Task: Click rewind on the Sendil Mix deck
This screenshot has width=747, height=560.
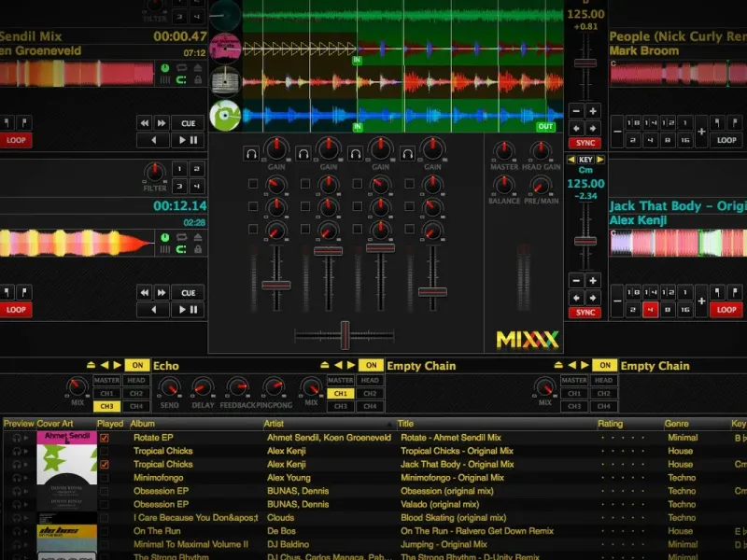Action: (x=145, y=123)
